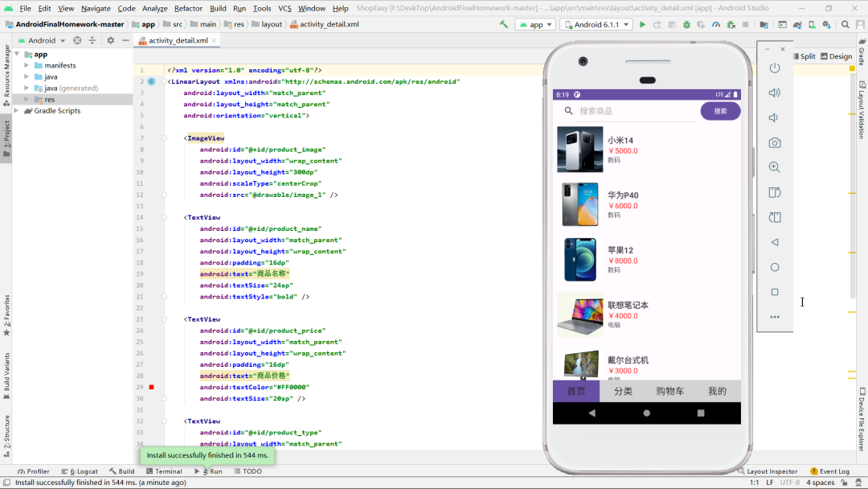Close the activity_detail.xml tab

(x=214, y=40)
